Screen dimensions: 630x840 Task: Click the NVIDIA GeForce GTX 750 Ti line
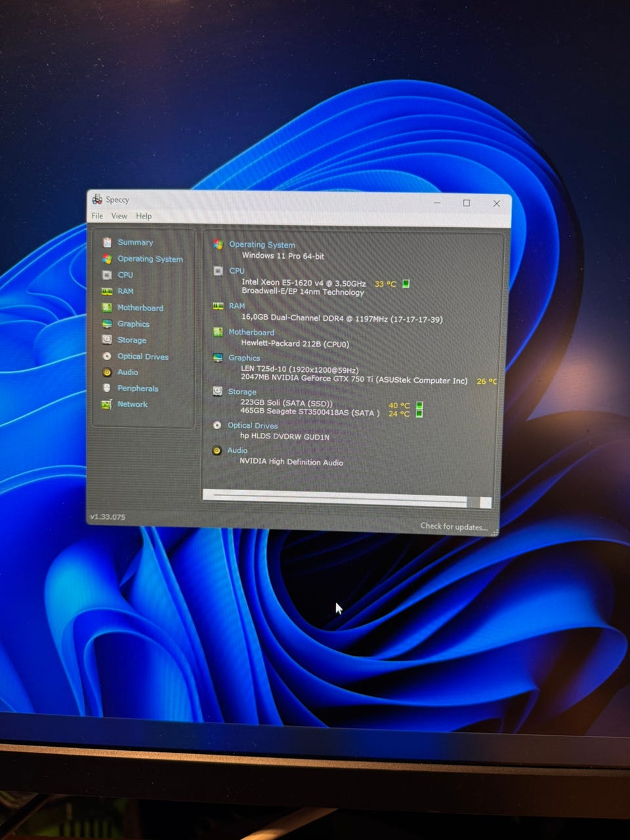[x=354, y=379]
